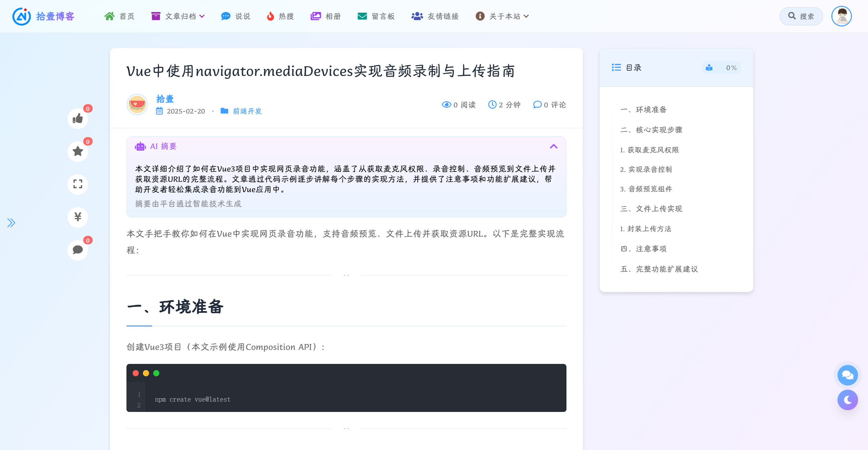Open the 关于本站 dropdown menu
Screen dimensions: 868x450
(503, 16)
